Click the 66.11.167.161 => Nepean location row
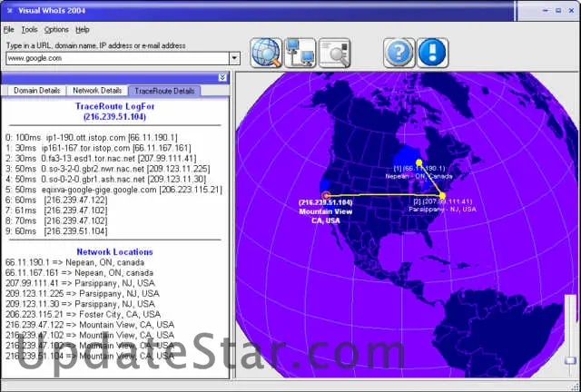The image size is (581, 392). click(x=79, y=273)
